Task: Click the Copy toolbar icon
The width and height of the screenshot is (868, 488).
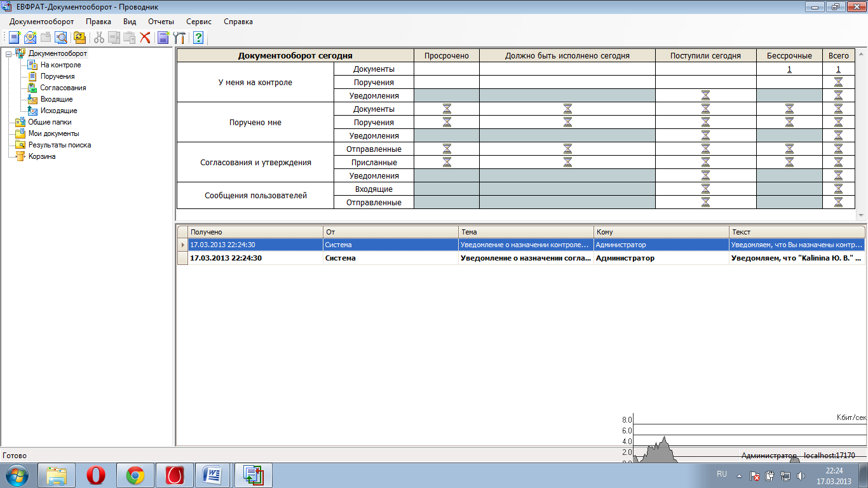Action: [x=114, y=37]
